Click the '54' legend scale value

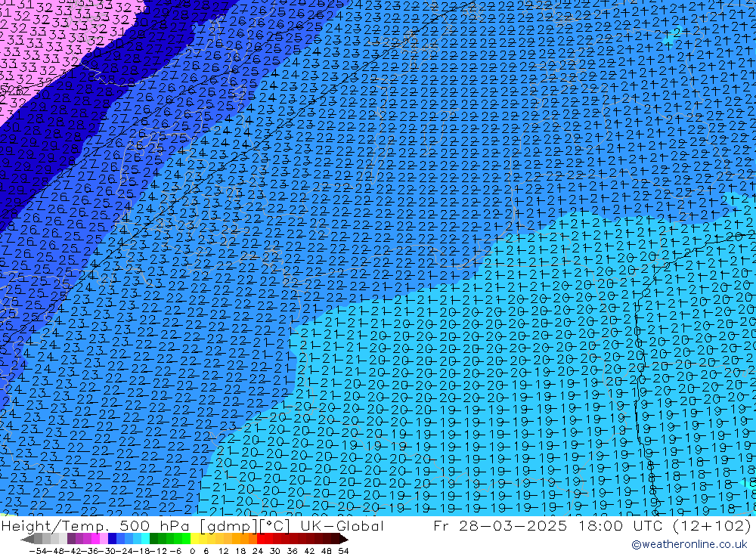coord(343,551)
